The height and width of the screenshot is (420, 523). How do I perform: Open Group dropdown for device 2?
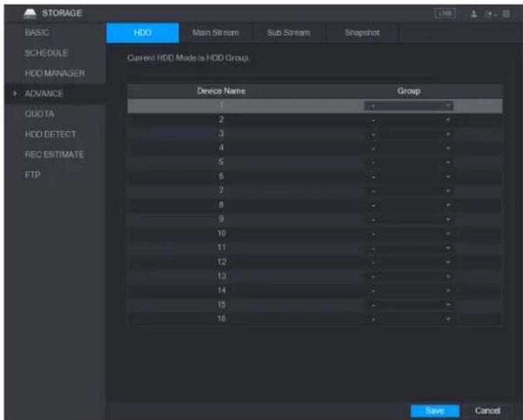(409, 120)
